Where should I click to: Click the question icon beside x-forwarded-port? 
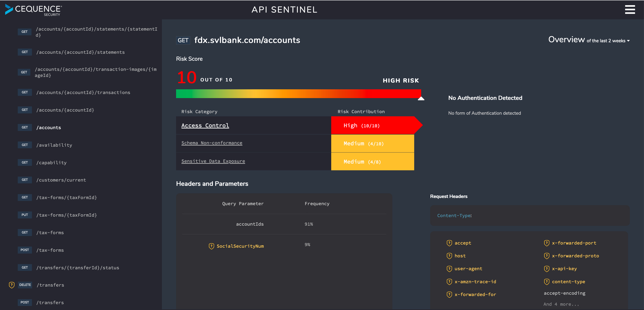tap(546, 243)
